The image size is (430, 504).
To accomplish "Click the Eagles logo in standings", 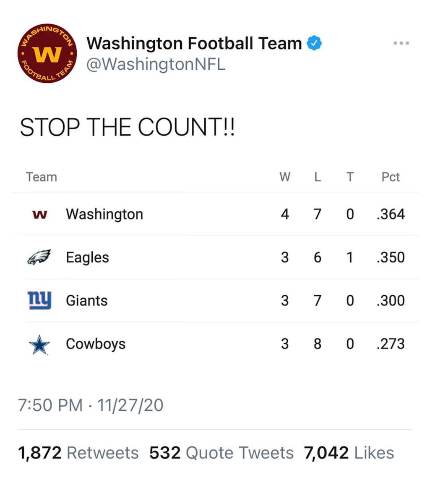I will [39, 257].
